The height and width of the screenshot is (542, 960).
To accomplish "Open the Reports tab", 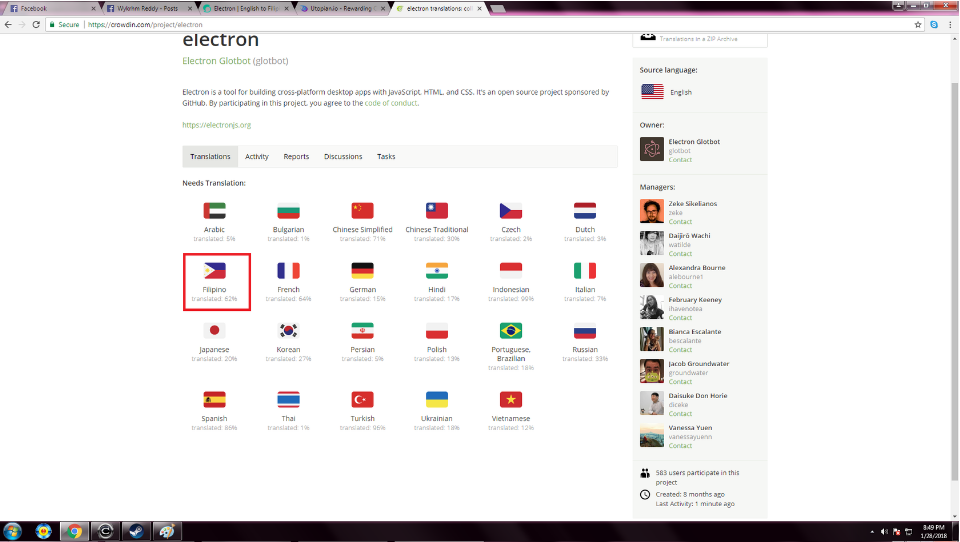I will (296, 157).
